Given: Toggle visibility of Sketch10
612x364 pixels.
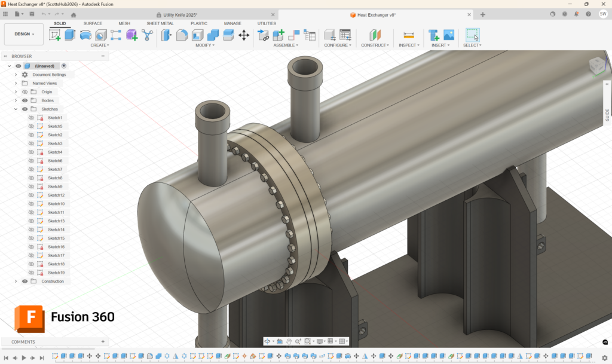Looking at the screenshot, I should click(31, 204).
